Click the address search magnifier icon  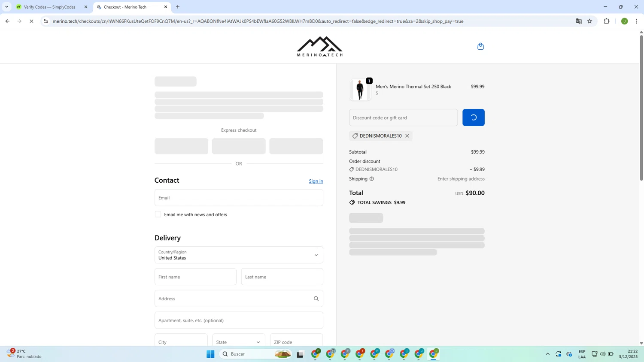pos(316,299)
